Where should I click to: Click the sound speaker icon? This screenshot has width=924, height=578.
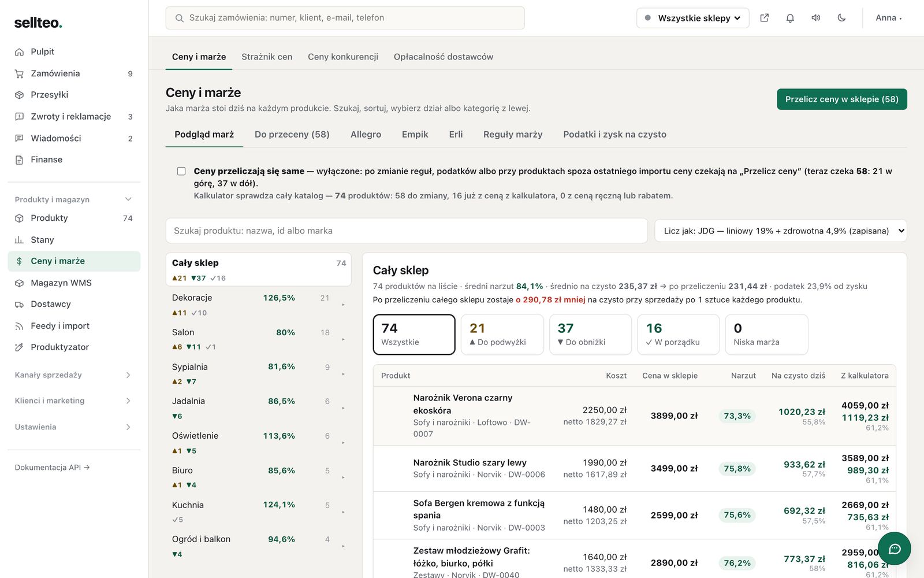point(815,18)
